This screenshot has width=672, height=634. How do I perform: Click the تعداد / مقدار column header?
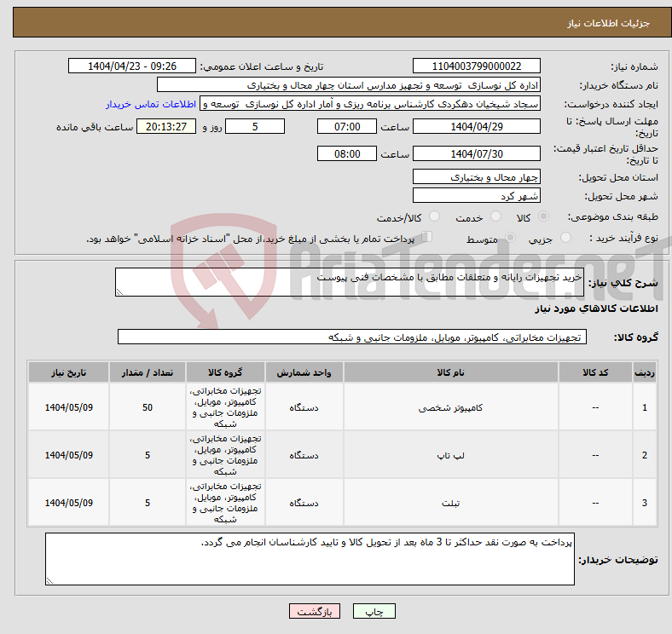[x=148, y=372]
